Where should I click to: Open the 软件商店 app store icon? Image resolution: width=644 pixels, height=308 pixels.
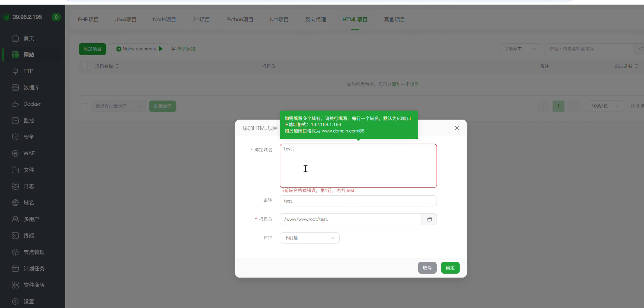pyautogui.click(x=15, y=285)
